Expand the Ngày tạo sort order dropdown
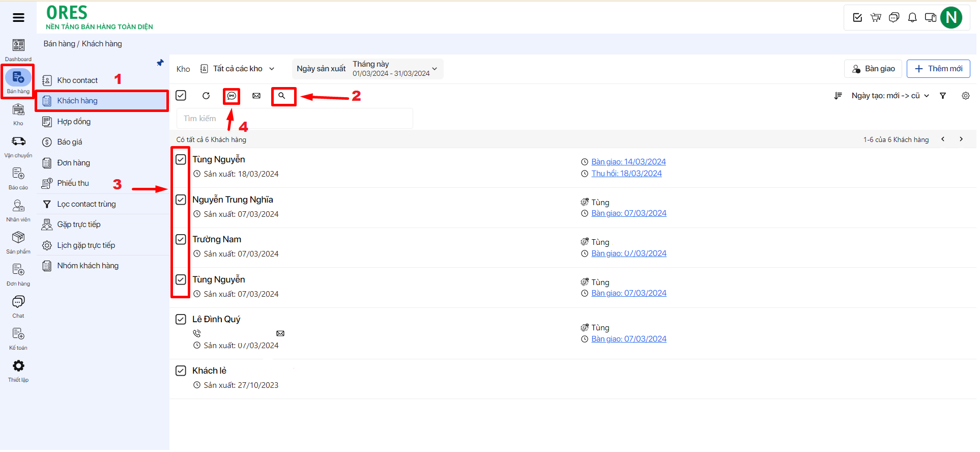Viewport: 980px width, 452px height. point(890,96)
